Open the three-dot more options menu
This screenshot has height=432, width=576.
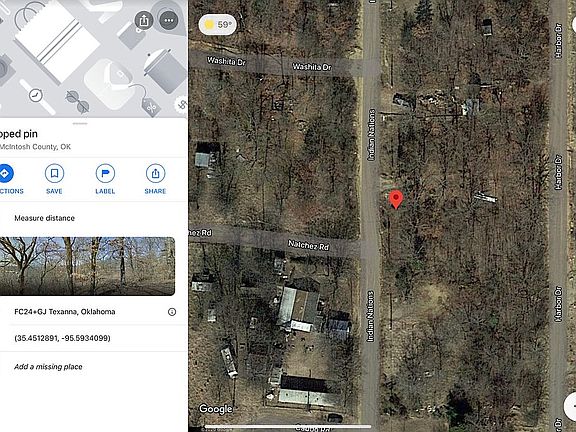169,20
